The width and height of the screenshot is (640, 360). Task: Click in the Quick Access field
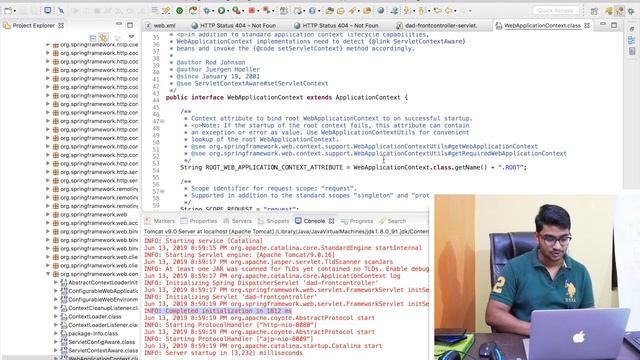(556, 11)
